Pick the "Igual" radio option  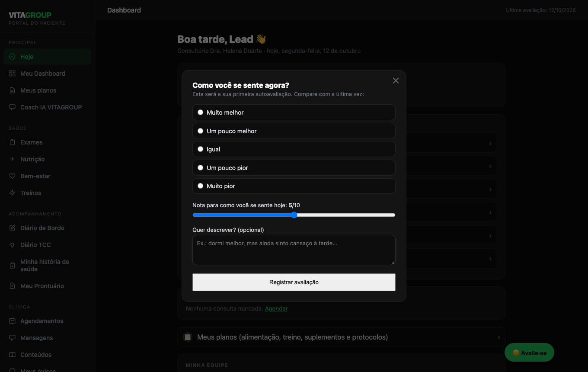(x=200, y=149)
